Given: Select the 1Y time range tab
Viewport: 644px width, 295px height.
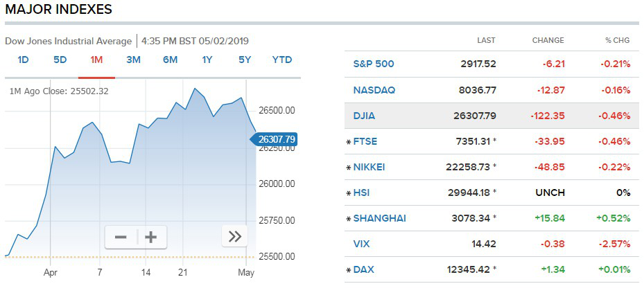Looking at the screenshot, I should click(207, 60).
